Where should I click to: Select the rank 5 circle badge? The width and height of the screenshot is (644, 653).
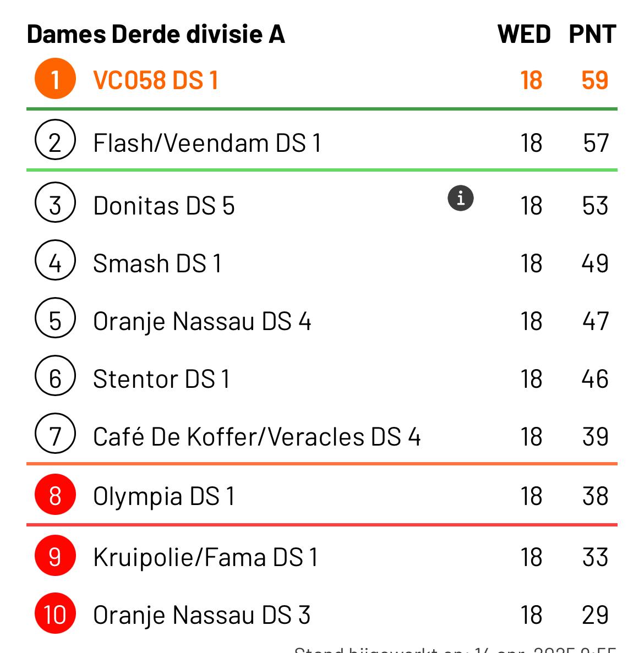tap(55, 318)
